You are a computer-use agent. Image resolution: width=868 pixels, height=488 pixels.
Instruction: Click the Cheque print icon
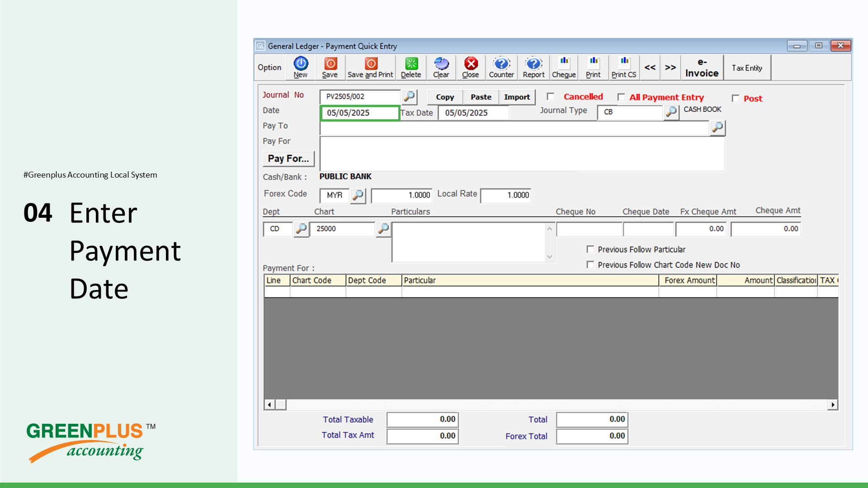[564, 68]
